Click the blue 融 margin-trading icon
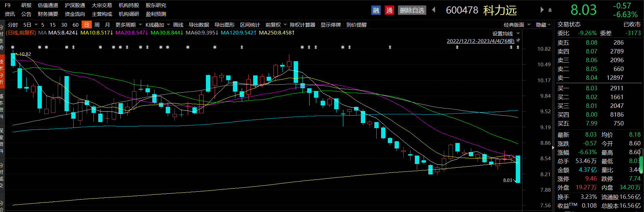Image resolution: width=644 pixels, height=212 pixels. pos(376,10)
